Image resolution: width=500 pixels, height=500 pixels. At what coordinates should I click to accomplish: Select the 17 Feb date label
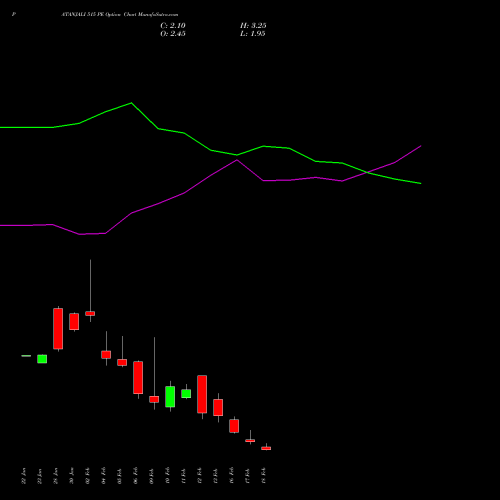[x=248, y=476]
